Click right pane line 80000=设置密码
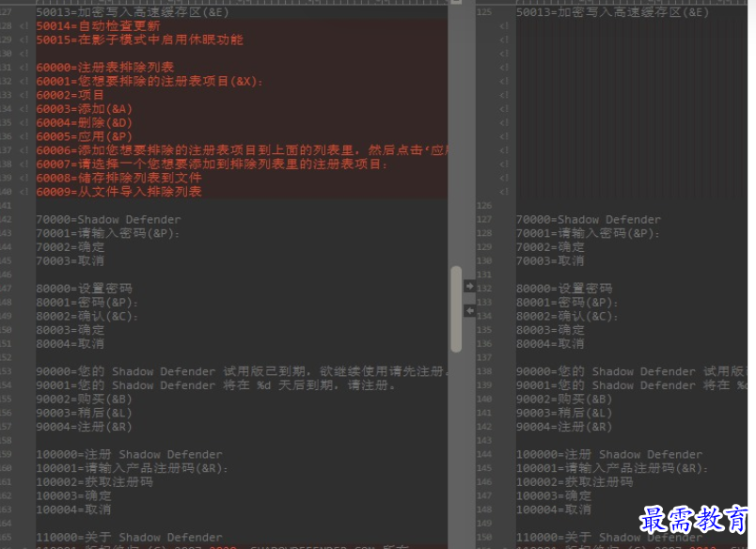 [564, 289]
